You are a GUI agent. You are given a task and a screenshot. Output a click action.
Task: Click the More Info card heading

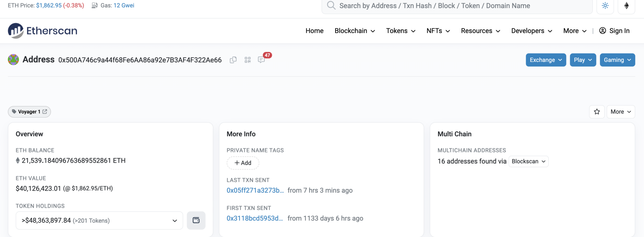point(241,134)
